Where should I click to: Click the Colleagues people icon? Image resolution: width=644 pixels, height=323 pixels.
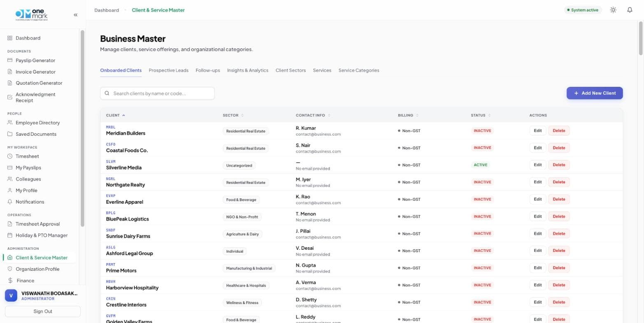10,179
